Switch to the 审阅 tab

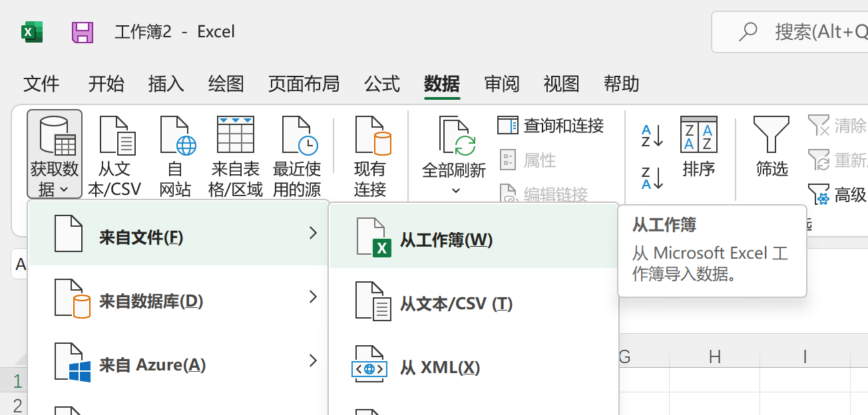pos(502,84)
